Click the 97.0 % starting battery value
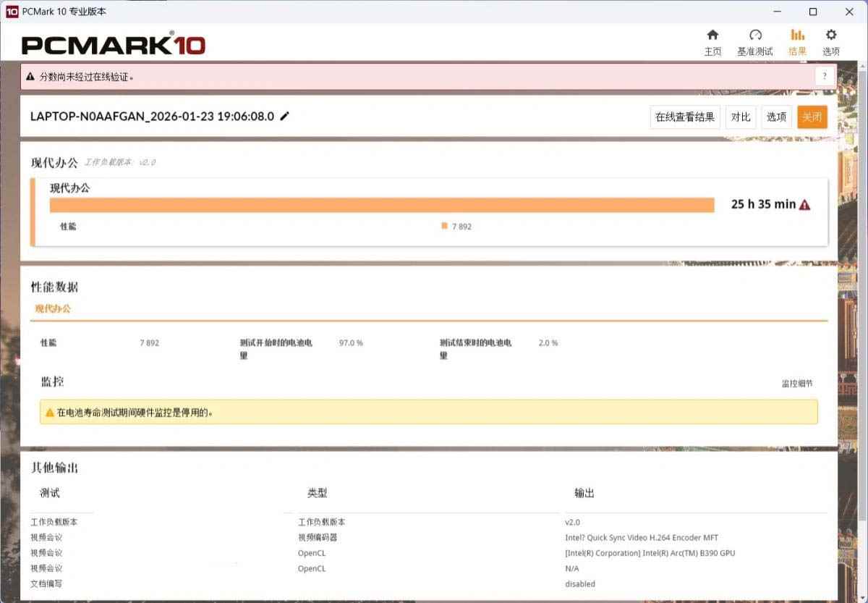 [351, 343]
